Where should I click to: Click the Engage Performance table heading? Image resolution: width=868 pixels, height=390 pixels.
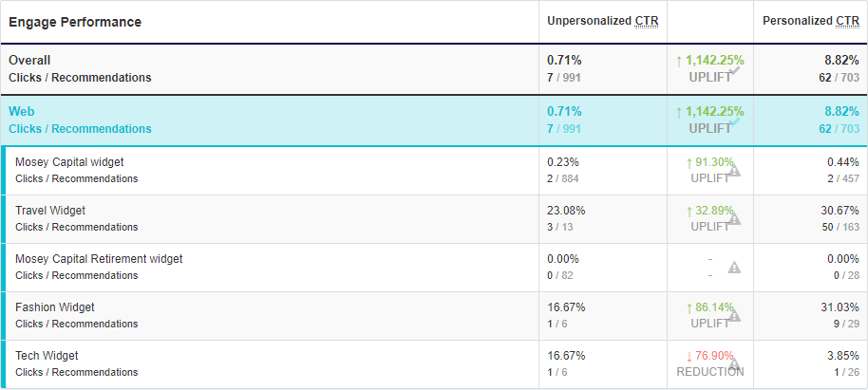tap(75, 22)
